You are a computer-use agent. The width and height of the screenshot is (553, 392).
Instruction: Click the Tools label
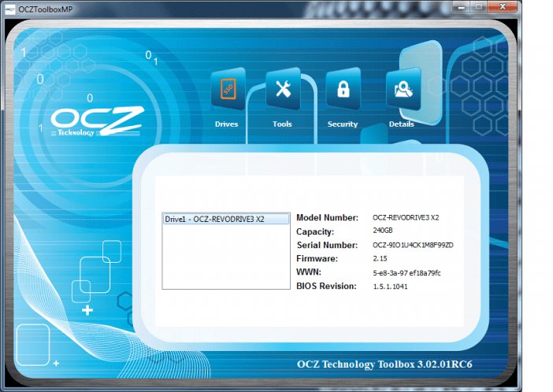282,124
